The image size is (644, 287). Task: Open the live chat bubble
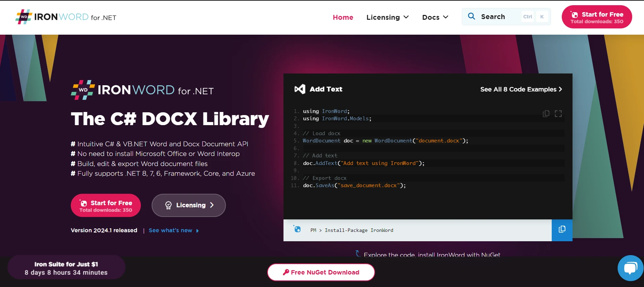tap(630, 268)
